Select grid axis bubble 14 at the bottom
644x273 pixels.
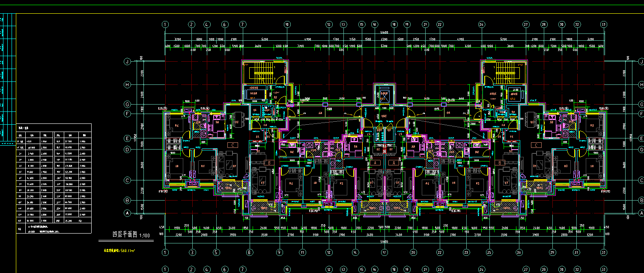(355, 252)
